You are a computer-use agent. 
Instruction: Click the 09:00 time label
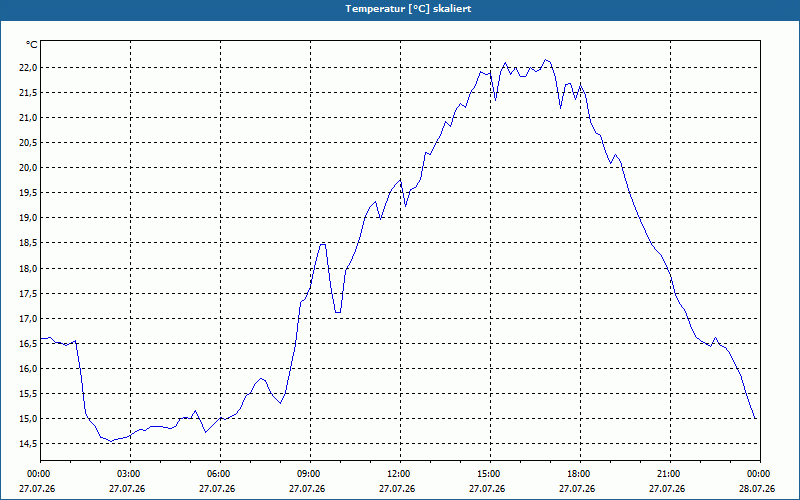[x=310, y=474]
